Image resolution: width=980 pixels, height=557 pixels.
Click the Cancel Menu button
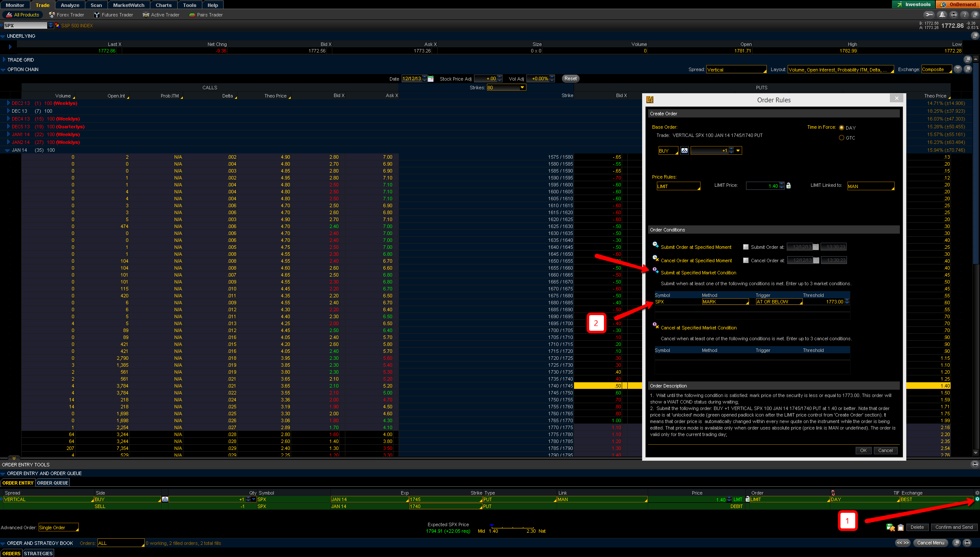931,543
